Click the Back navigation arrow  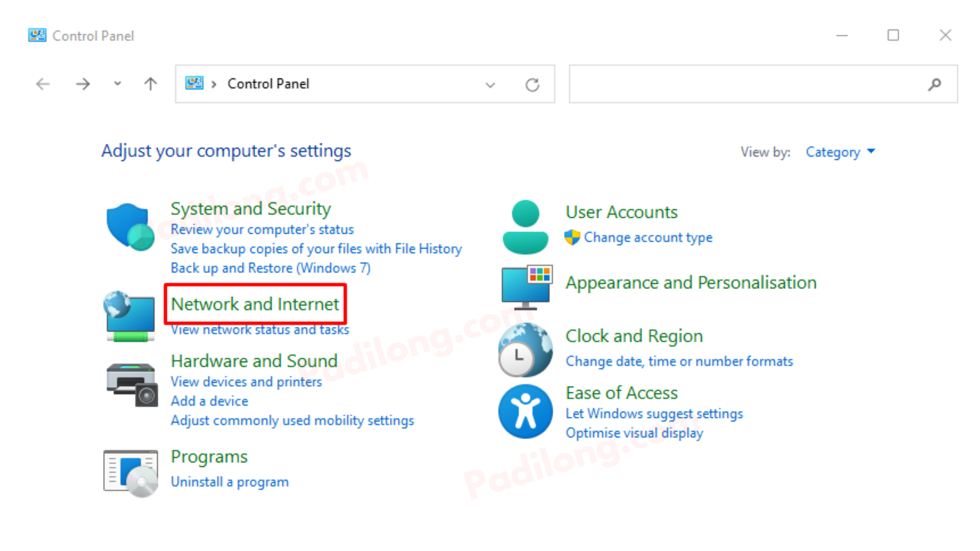[x=42, y=84]
